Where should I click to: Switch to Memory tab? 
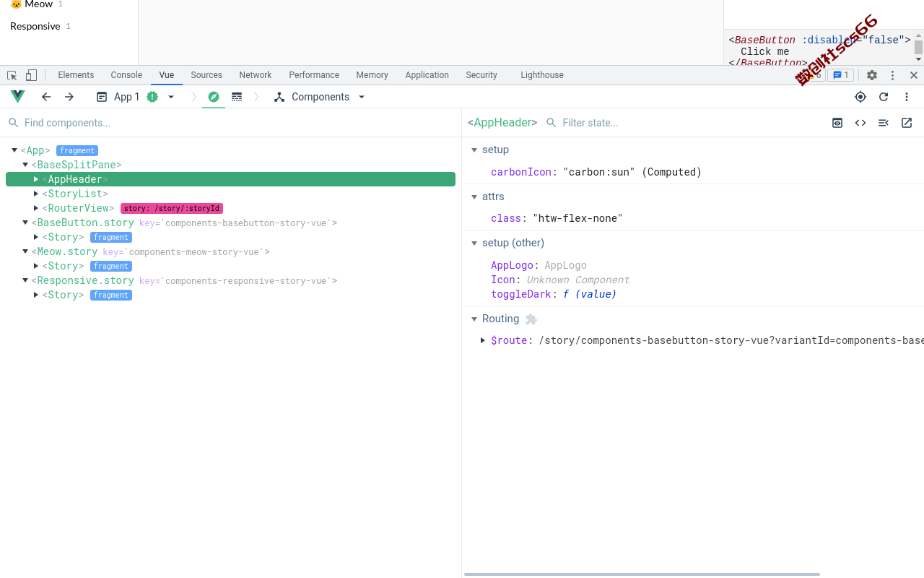pyautogui.click(x=372, y=75)
